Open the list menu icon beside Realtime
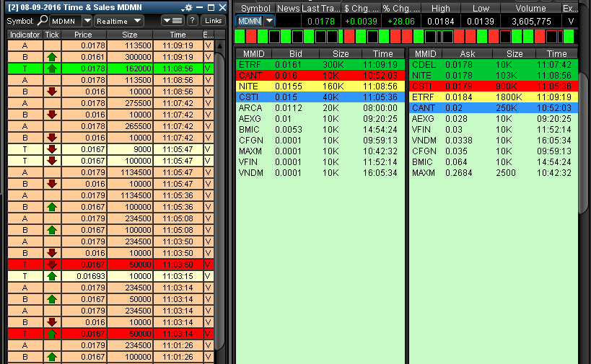This screenshot has height=364, width=591. [172, 21]
